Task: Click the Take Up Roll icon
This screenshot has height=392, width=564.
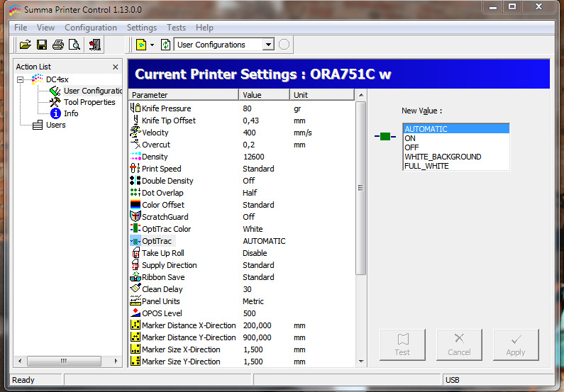Action: 136,252
